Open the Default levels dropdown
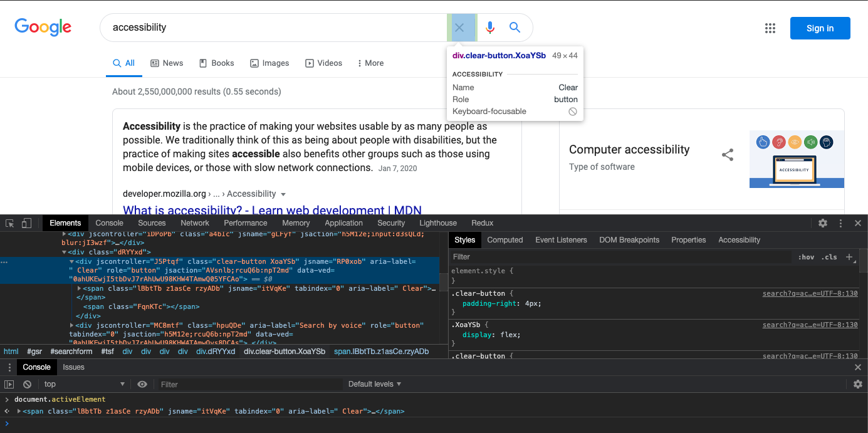Viewport: 868px width, 433px height. tap(375, 384)
